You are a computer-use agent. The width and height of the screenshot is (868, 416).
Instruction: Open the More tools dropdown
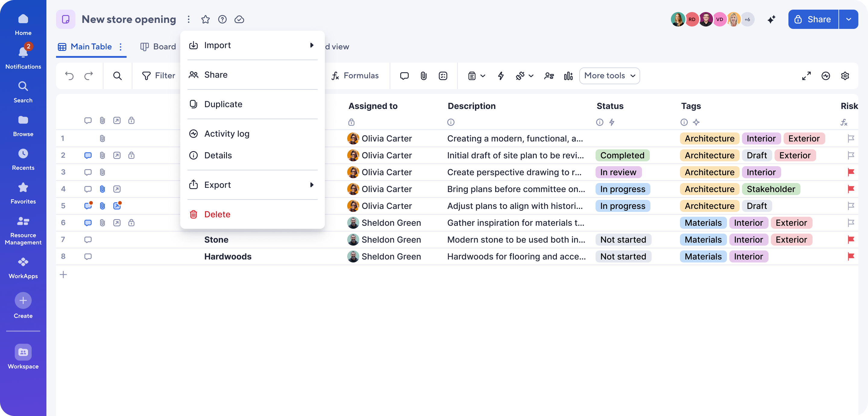[x=609, y=76]
